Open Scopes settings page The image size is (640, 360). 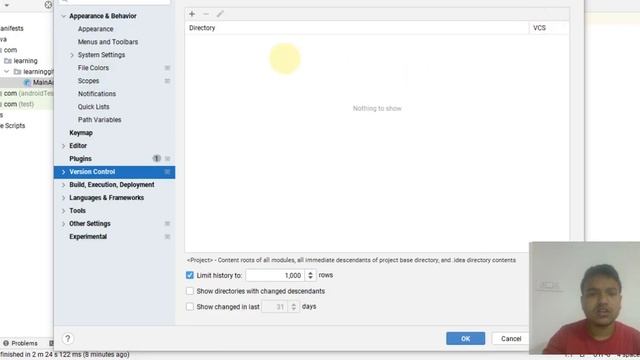point(88,81)
